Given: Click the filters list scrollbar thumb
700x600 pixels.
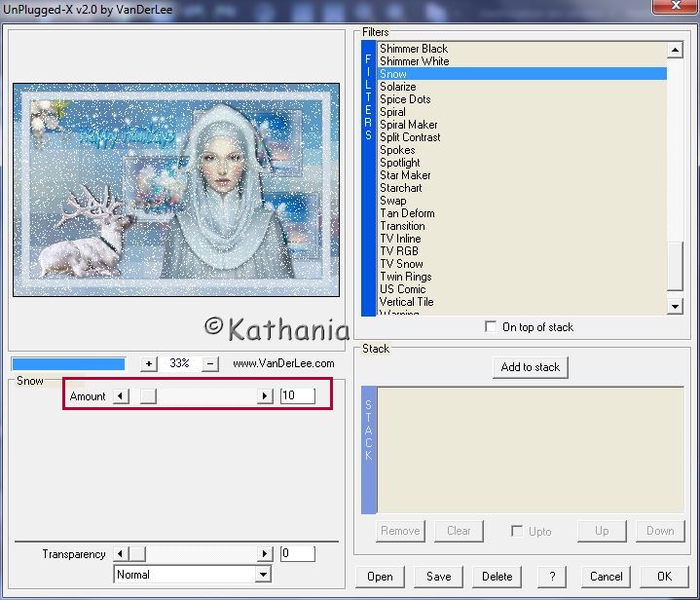Looking at the screenshot, I should coord(675,266).
